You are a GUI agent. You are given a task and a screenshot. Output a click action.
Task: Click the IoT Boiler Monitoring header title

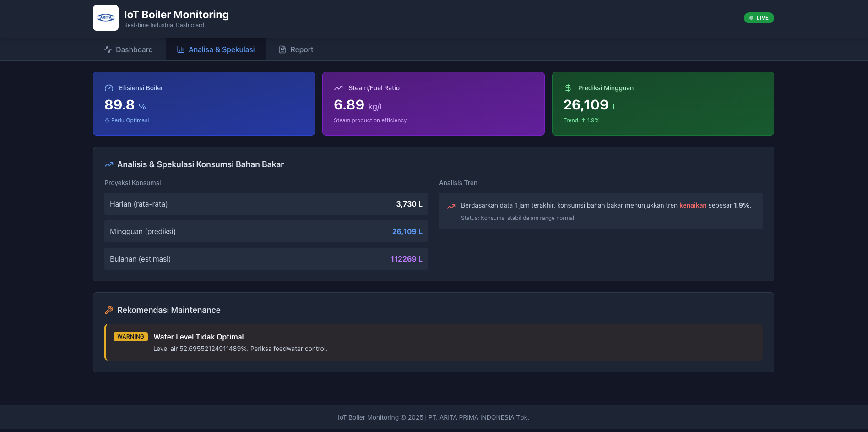click(x=176, y=15)
